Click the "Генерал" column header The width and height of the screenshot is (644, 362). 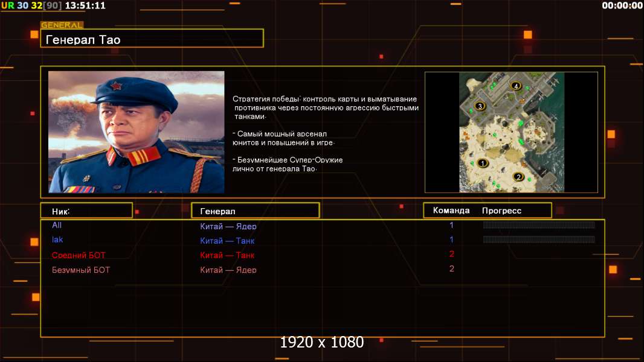point(256,211)
